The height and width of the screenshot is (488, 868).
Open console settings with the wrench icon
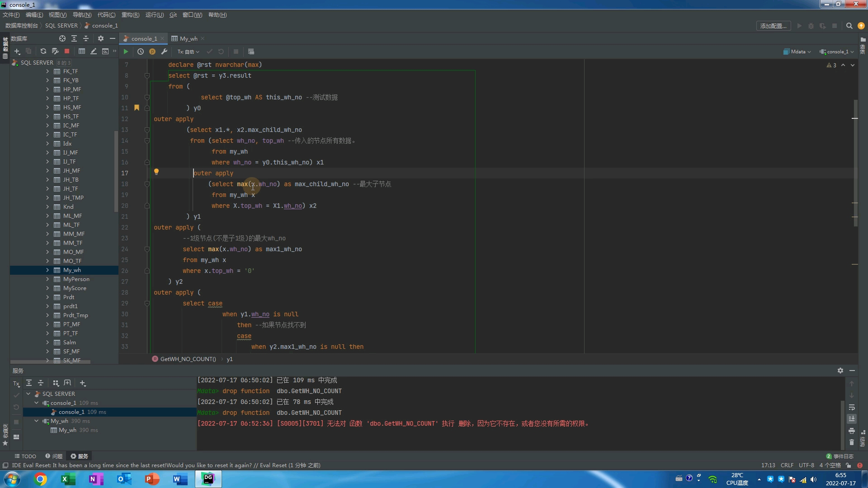164,52
